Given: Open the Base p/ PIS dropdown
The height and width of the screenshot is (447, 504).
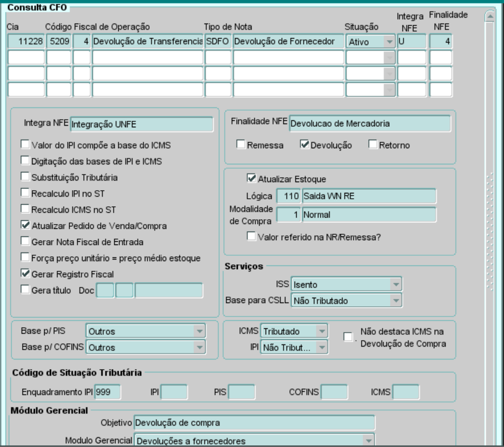Looking at the screenshot, I should [x=145, y=331].
